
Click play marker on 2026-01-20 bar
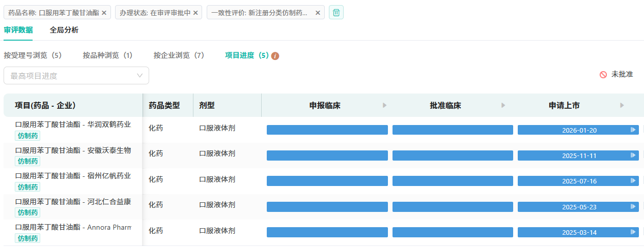click(633, 130)
